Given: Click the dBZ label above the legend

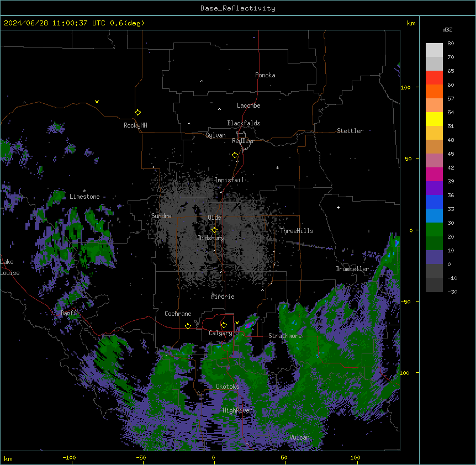Looking at the screenshot, I should pyautogui.click(x=447, y=29).
